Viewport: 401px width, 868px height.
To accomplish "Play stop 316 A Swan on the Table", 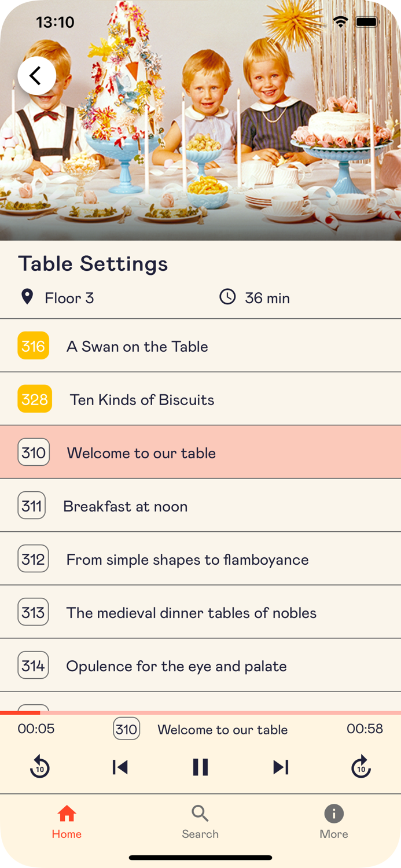I will [x=200, y=345].
